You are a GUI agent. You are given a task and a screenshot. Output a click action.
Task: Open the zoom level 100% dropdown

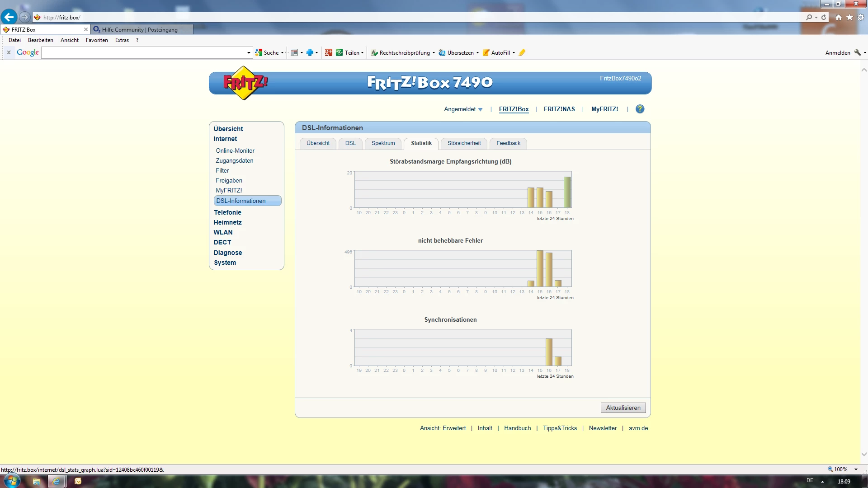click(856, 469)
